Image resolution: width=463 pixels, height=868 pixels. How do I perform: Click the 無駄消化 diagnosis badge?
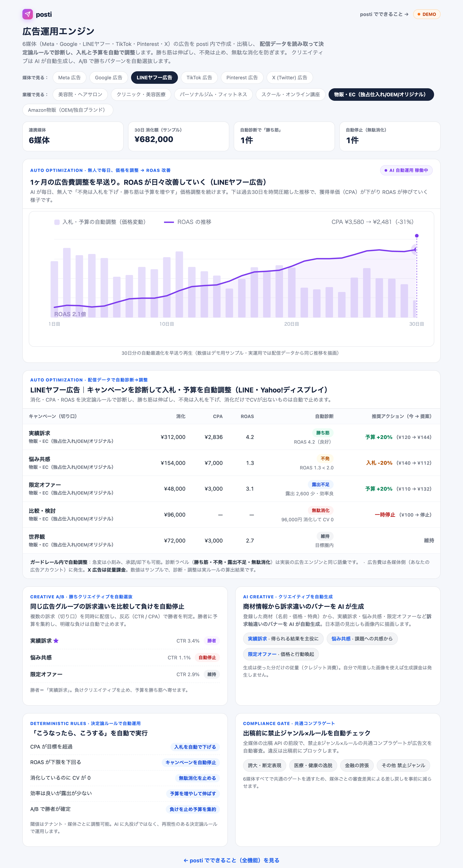point(321,510)
